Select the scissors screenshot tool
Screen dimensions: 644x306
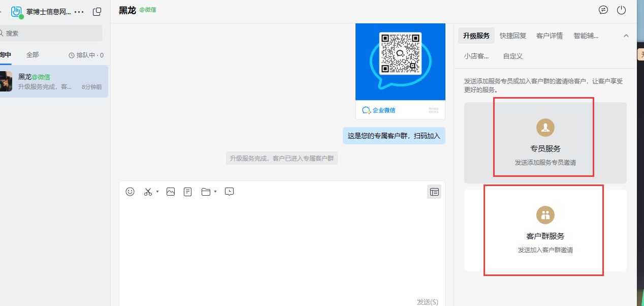[x=148, y=192]
